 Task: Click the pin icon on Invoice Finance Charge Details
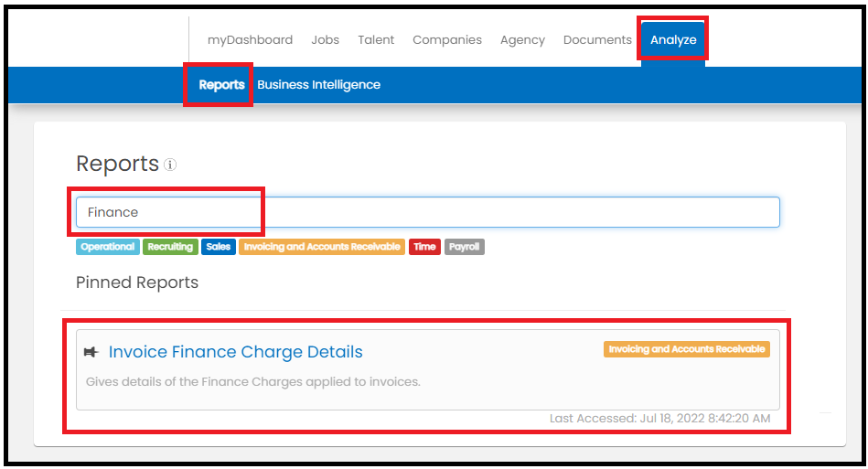tap(91, 352)
